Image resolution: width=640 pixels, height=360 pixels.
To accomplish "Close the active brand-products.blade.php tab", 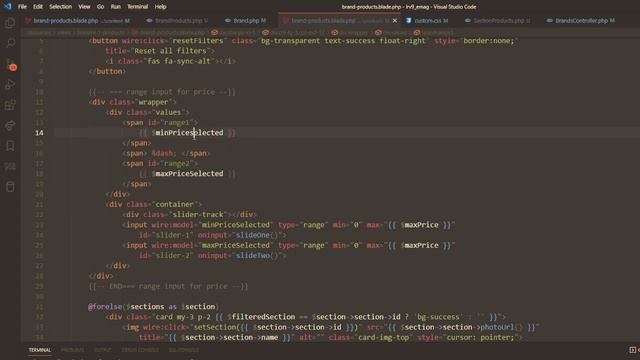I will click(395, 20).
